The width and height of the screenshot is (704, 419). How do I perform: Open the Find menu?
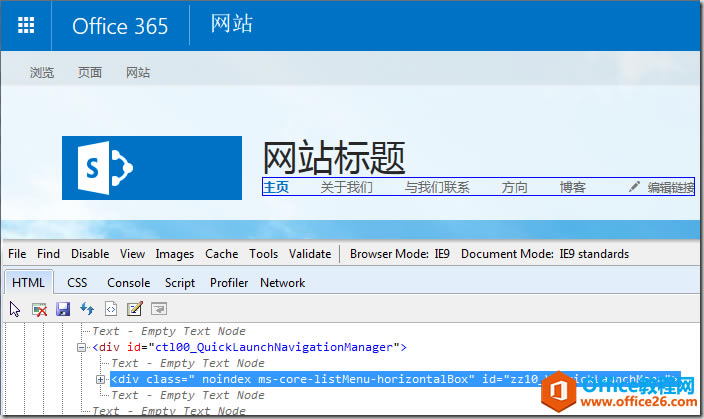click(48, 254)
